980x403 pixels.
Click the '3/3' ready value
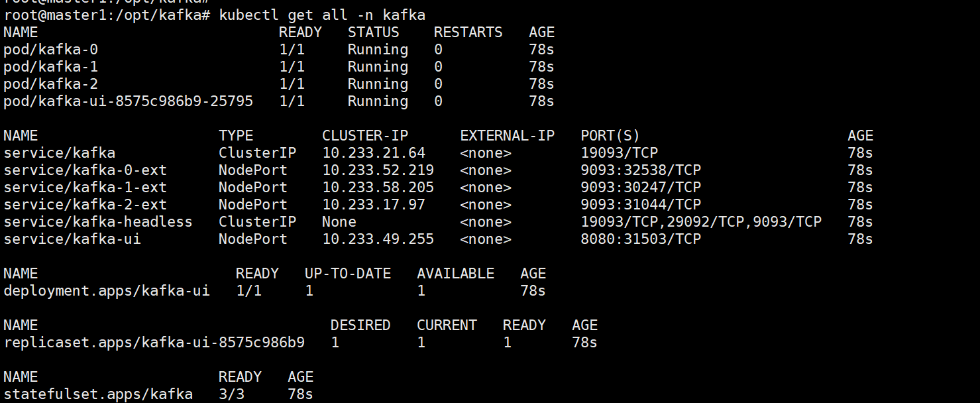[x=231, y=394]
